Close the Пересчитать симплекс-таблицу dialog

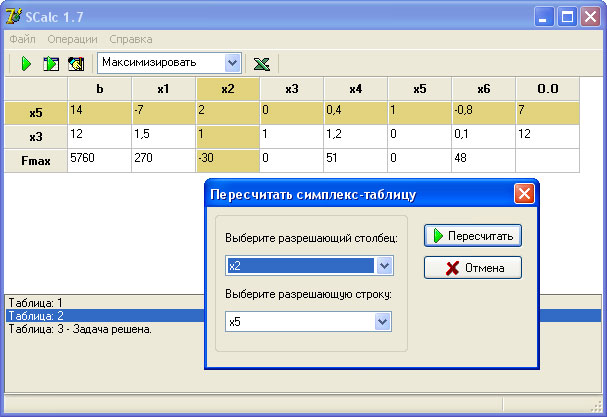(523, 194)
